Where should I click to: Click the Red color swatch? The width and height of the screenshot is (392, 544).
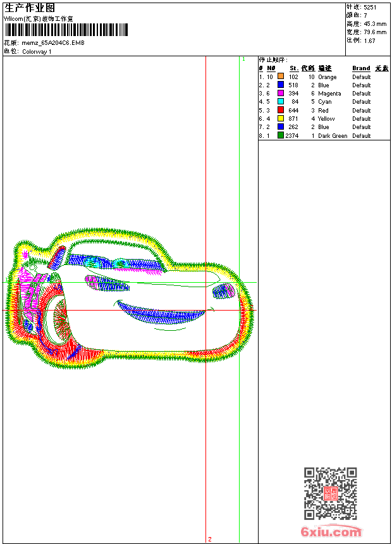point(281,110)
